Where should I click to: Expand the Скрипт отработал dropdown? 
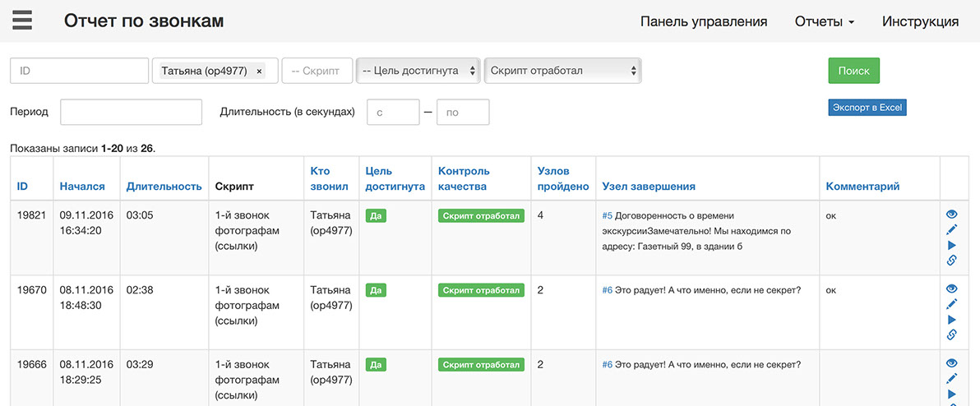click(x=563, y=71)
